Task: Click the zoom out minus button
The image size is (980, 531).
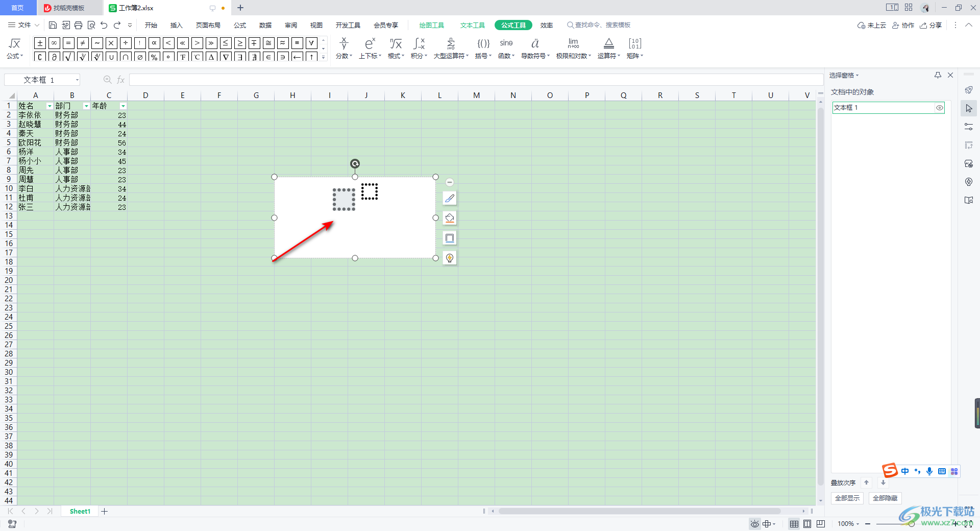Action: (868, 524)
